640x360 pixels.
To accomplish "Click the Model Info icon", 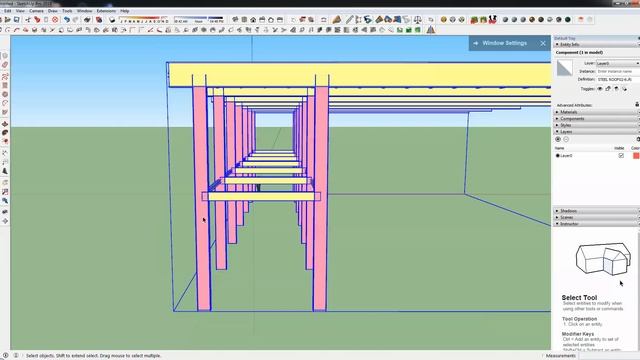I will (x=99, y=20).
